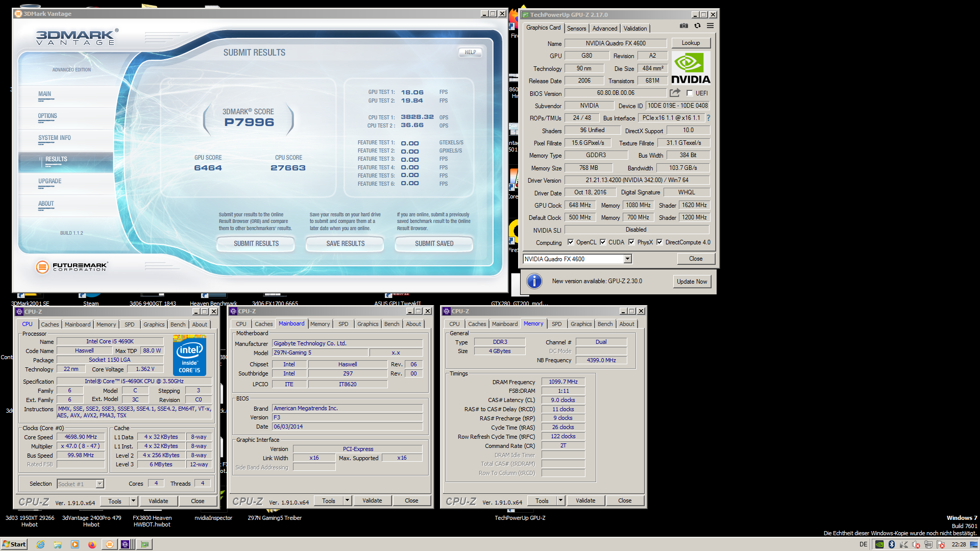Open SYSTEM INFO in 3DMark sidebar
The height and width of the screenshot is (551, 980).
55,138
